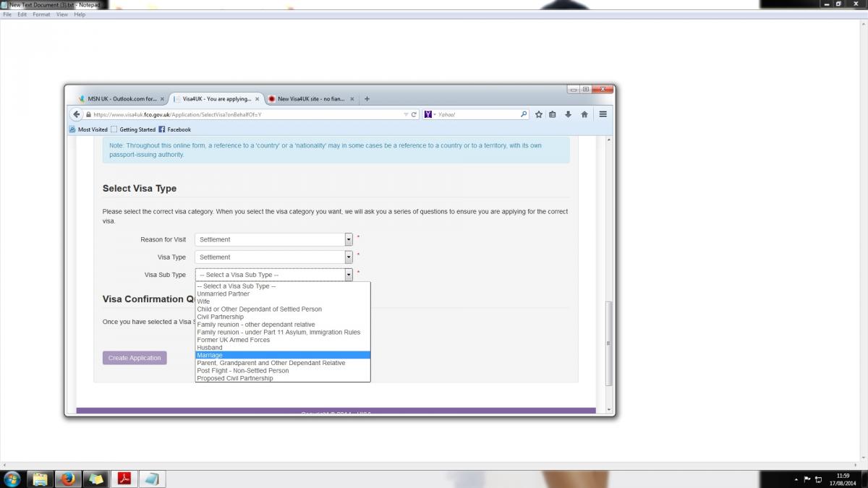The height and width of the screenshot is (488, 868).
Task: Click the browser back arrow button
Action: pos(77,114)
